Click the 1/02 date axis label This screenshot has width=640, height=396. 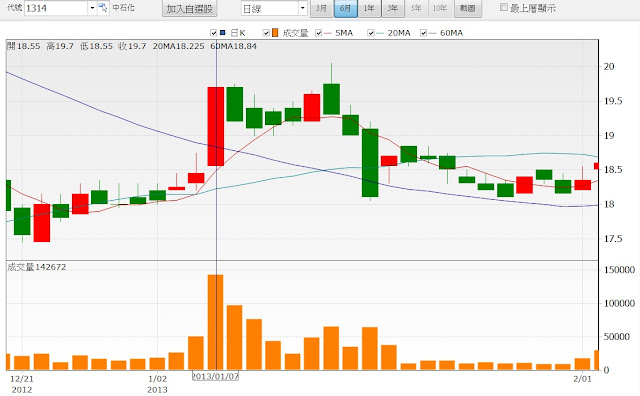click(x=157, y=379)
